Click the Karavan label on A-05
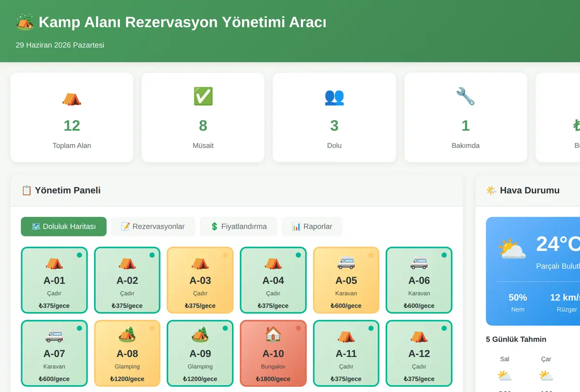 click(346, 293)
